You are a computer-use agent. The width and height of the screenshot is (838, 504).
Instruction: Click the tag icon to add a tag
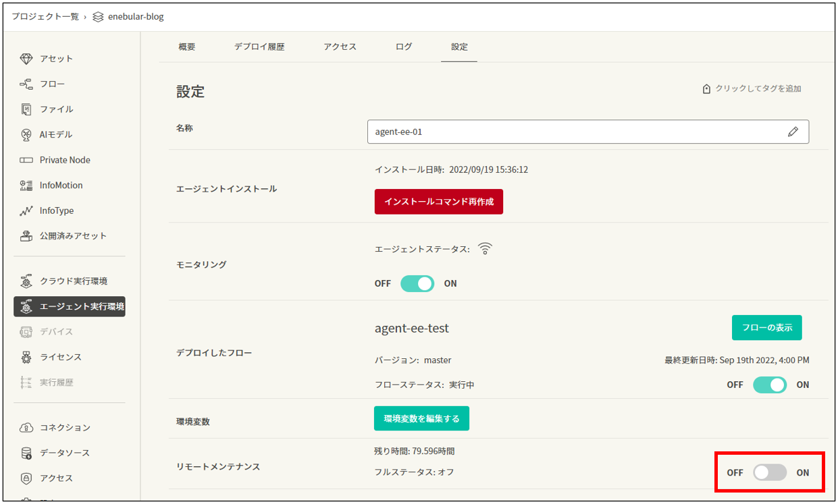pyautogui.click(x=706, y=89)
